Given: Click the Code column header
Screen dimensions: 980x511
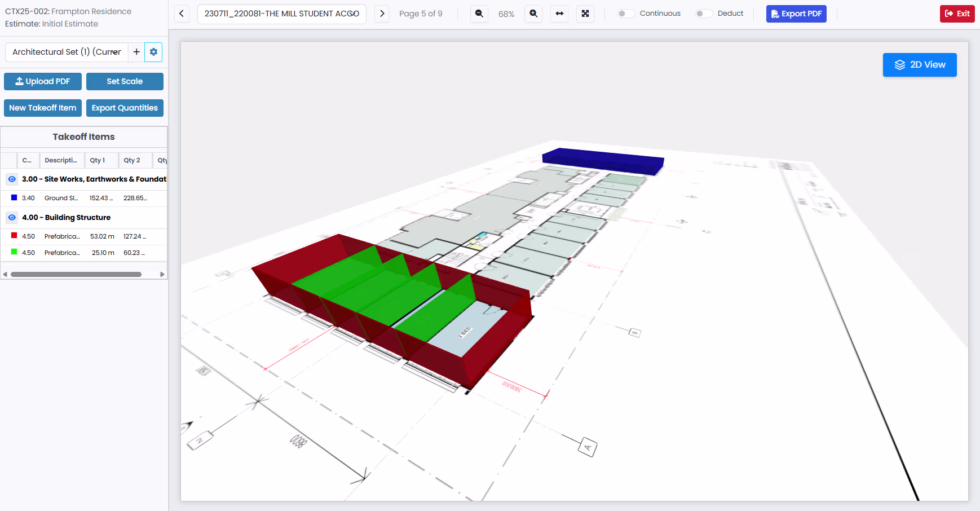Looking at the screenshot, I should 27,160.
